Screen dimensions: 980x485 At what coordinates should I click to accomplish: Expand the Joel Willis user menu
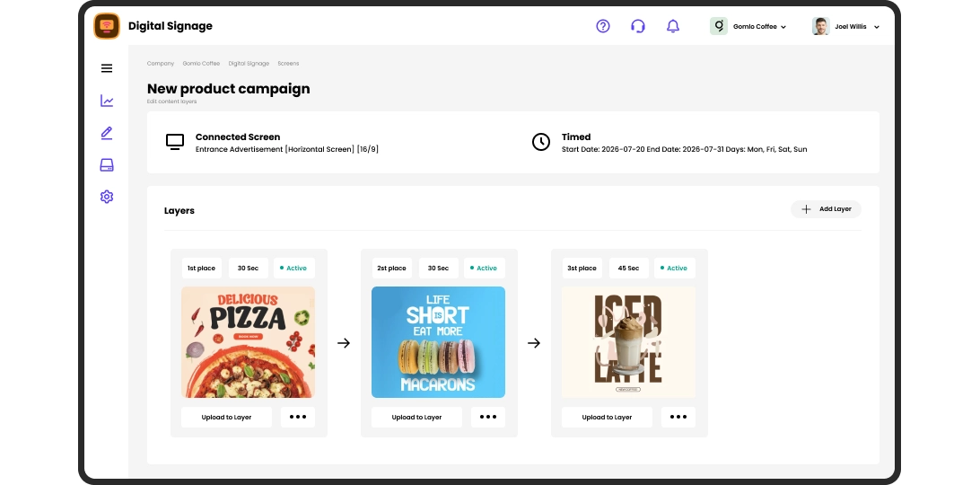coord(845,26)
